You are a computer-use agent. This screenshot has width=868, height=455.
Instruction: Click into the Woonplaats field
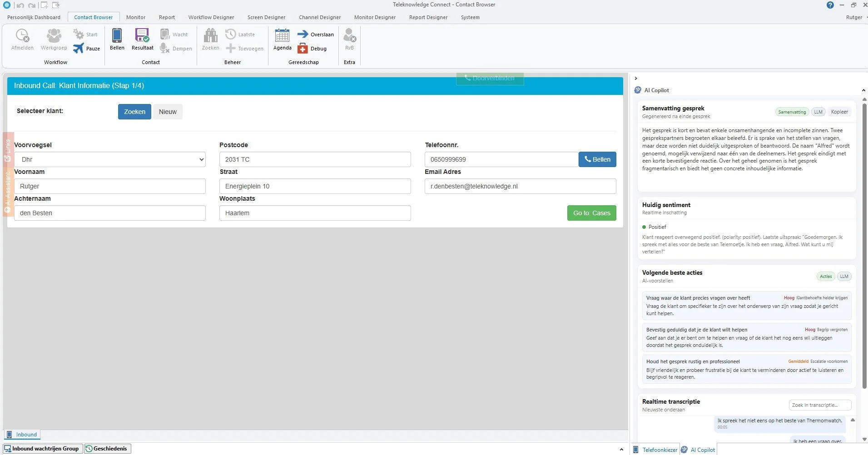click(x=315, y=213)
